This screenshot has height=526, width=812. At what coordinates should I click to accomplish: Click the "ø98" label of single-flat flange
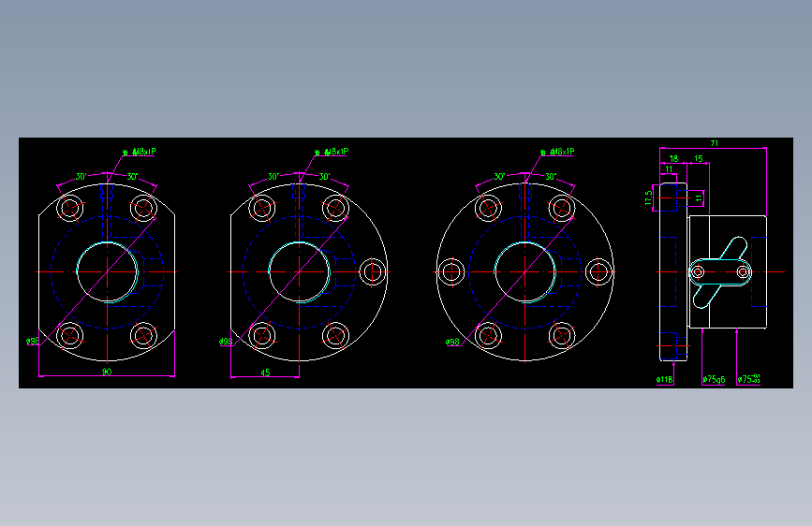226,342
